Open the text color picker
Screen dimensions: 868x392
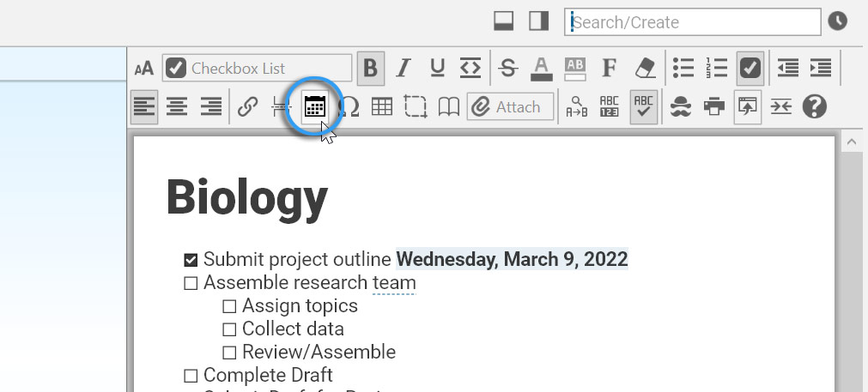[541, 68]
